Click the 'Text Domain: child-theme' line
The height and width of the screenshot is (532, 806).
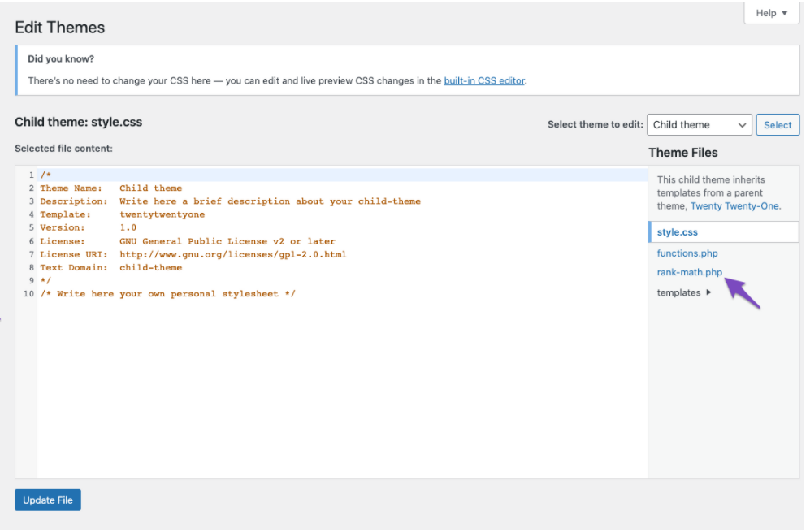pyautogui.click(x=111, y=268)
